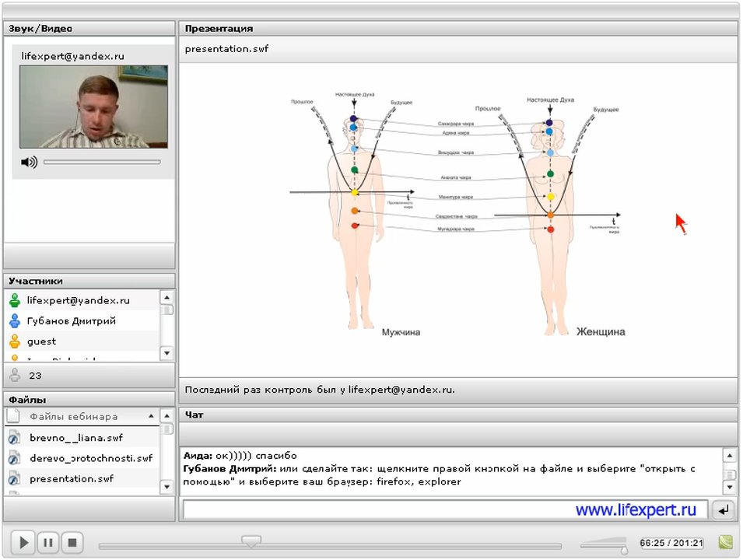This screenshot has width=743, height=560.
Task: Click the files list up arrow
Action: click(166, 416)
